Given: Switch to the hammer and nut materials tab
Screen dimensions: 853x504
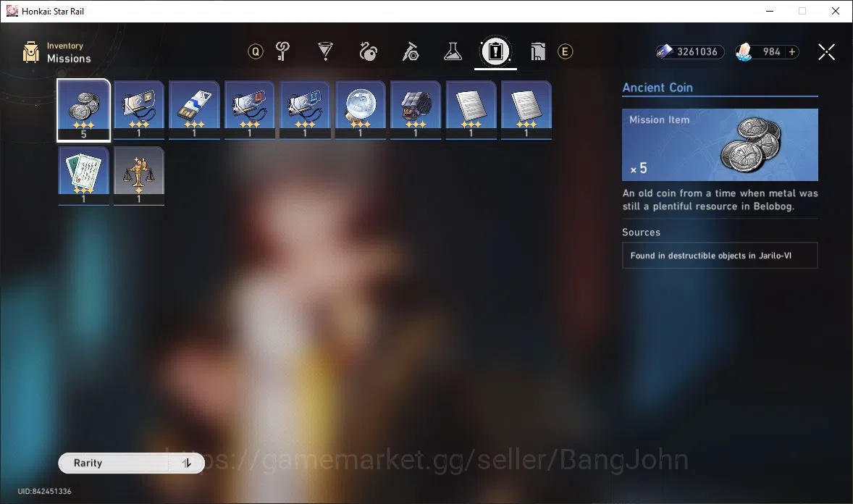Looking at the screenshot, I should (410, 51).
